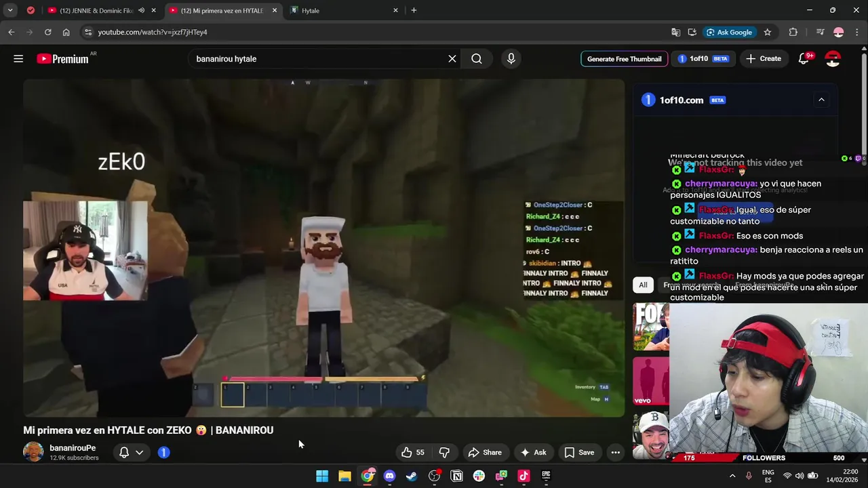This screenshot has width=868, height=488.
Task: Toggle subscription notification bell
Action: click(124, 452)
